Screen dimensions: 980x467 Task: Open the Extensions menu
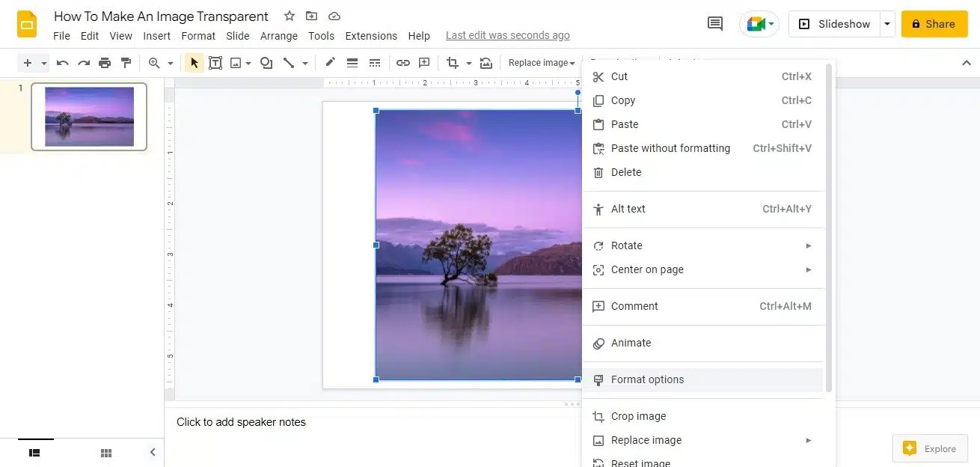click(371, 36)
